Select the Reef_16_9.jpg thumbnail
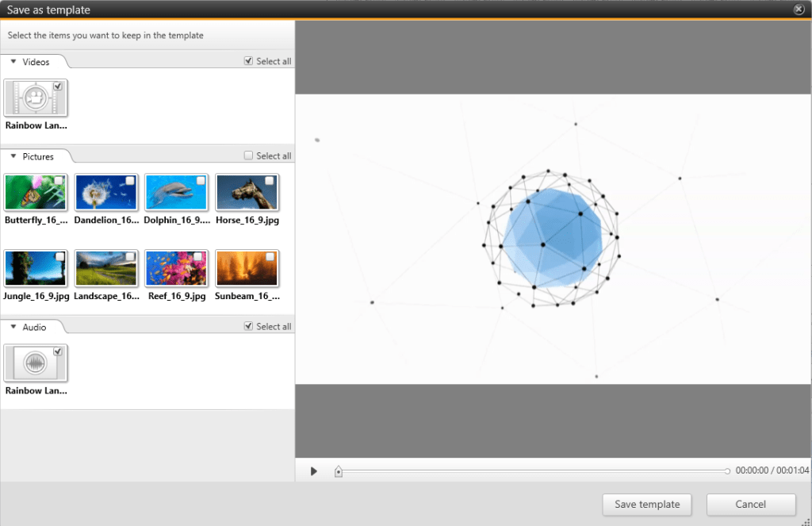 pos(175,268)
